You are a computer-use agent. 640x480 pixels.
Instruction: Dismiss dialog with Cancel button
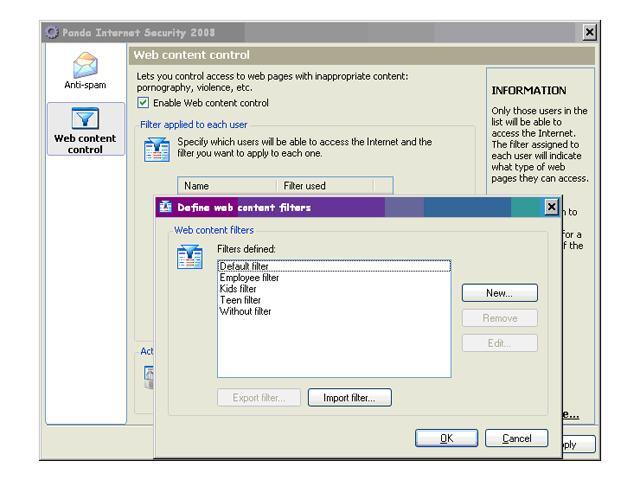(516, 438)
